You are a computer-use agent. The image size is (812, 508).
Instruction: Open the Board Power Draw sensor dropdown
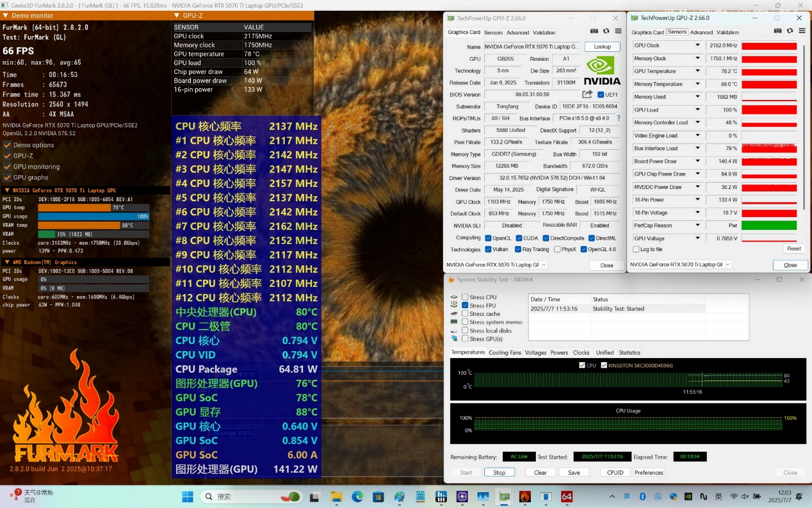[x=697, y=161]
